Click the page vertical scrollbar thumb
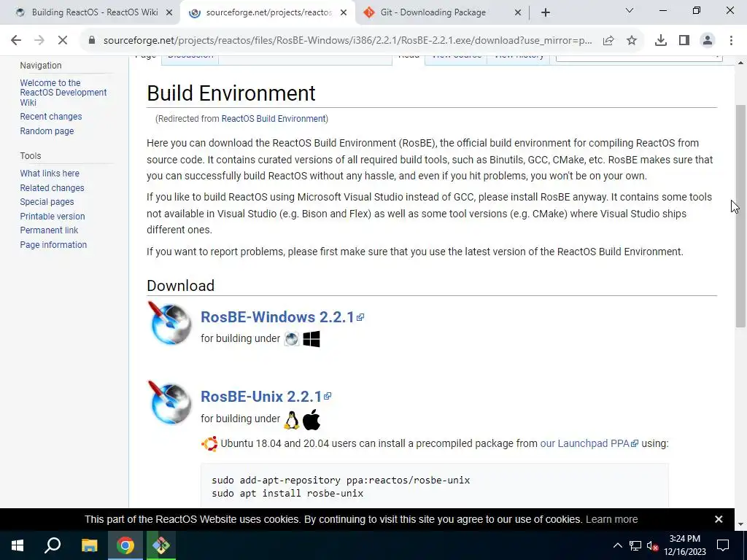This screenshot has width=747, height=560. (x=740, y=216)
